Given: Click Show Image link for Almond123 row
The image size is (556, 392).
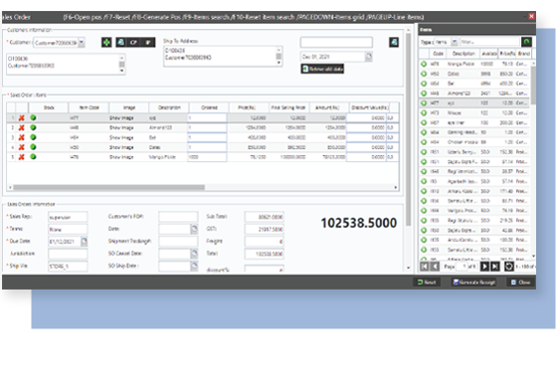Looking at the screenshot, I should point(121,127).
